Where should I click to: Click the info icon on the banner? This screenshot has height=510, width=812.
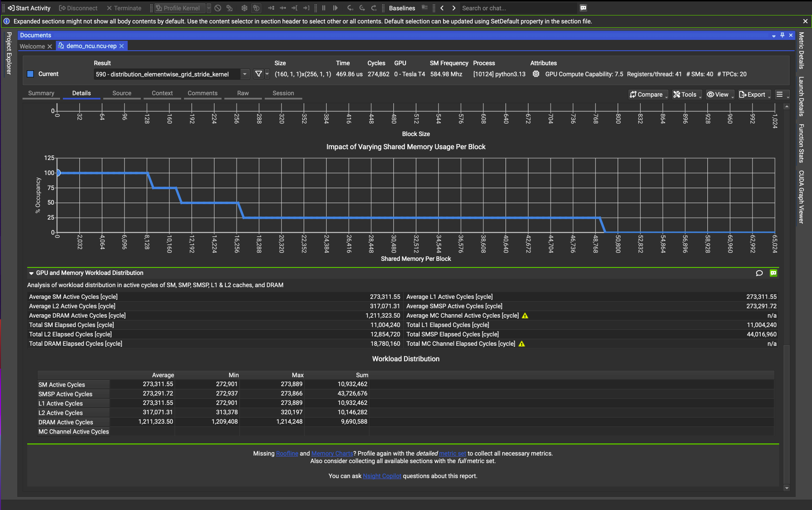coord(7,21)
